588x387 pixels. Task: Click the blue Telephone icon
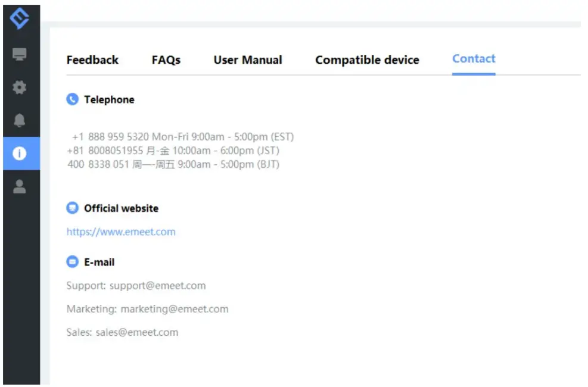pos(71,99)
